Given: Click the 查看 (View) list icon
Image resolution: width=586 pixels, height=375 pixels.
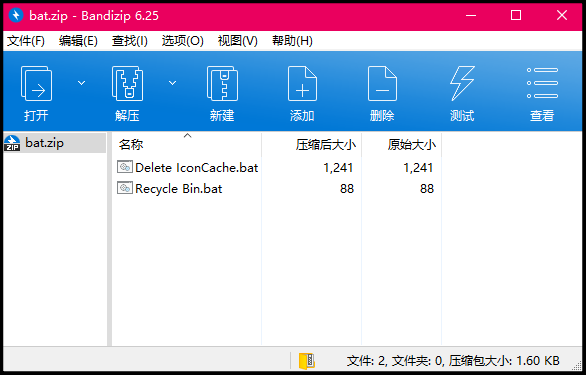Looking at the screenshot, I should pos(542,83).
